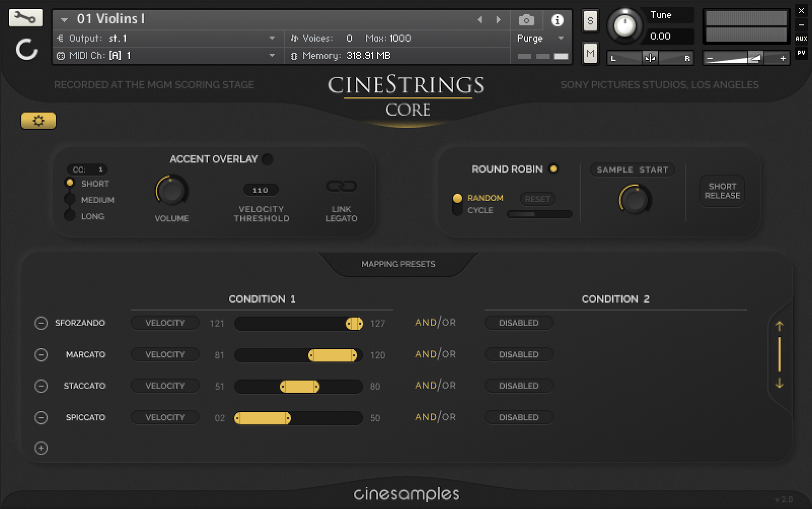Open the yellow gear settings page
This screenshot has width=812, height=509.
click(39, 121)
